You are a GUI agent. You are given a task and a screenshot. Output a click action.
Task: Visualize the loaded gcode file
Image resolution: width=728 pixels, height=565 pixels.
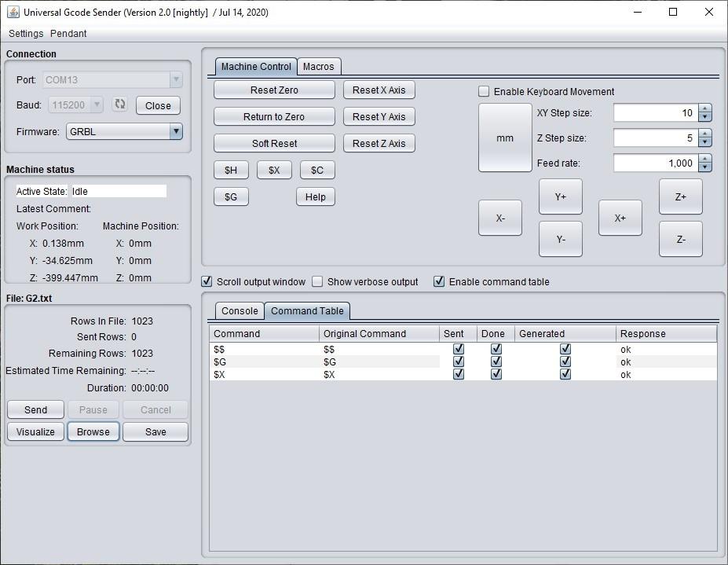[x=36, y=431]
